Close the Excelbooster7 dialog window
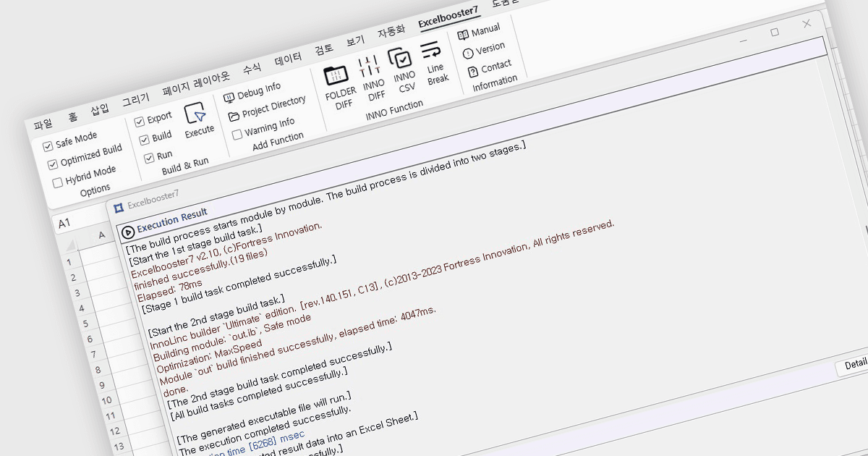868x456 pixels. (x=807, y=24)
